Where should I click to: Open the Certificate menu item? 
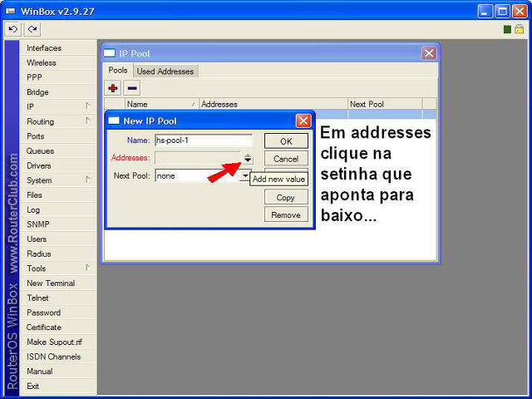click(x=58, y=328)
